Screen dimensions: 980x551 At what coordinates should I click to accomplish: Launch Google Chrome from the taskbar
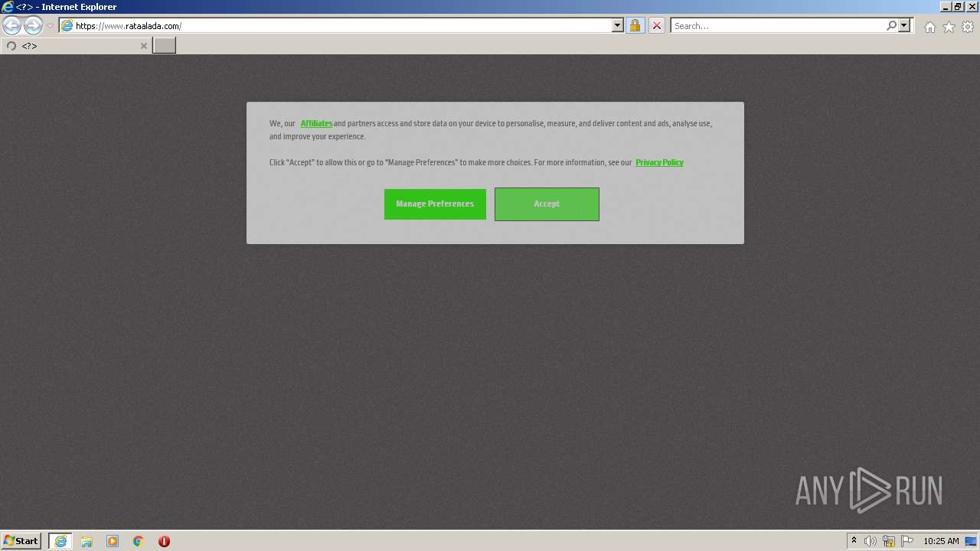tap(139, 541)
